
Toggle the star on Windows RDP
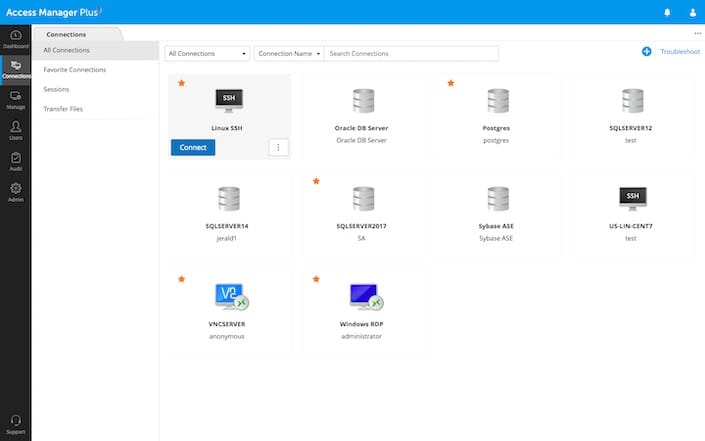point(316,279)
